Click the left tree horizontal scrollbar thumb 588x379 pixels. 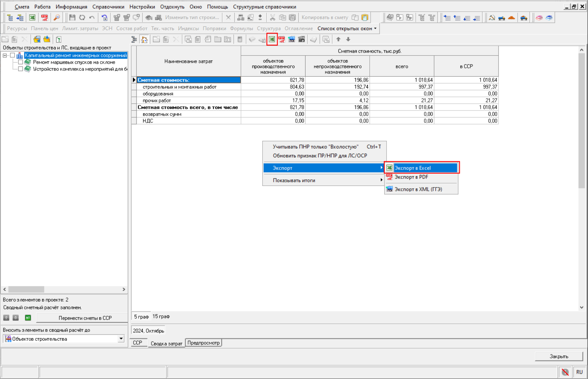[26, 289]
